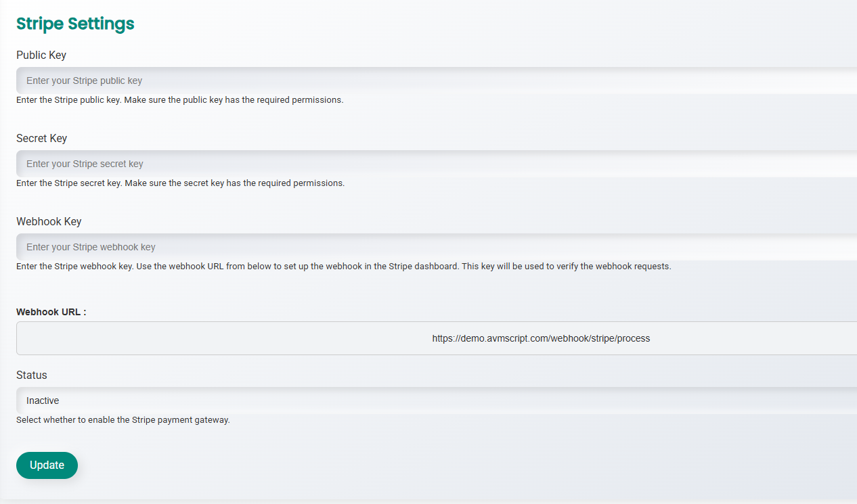This screenshot has width=857, height=504.
Task: Click the Webhook URL label
Action: (x=51, y=312)
